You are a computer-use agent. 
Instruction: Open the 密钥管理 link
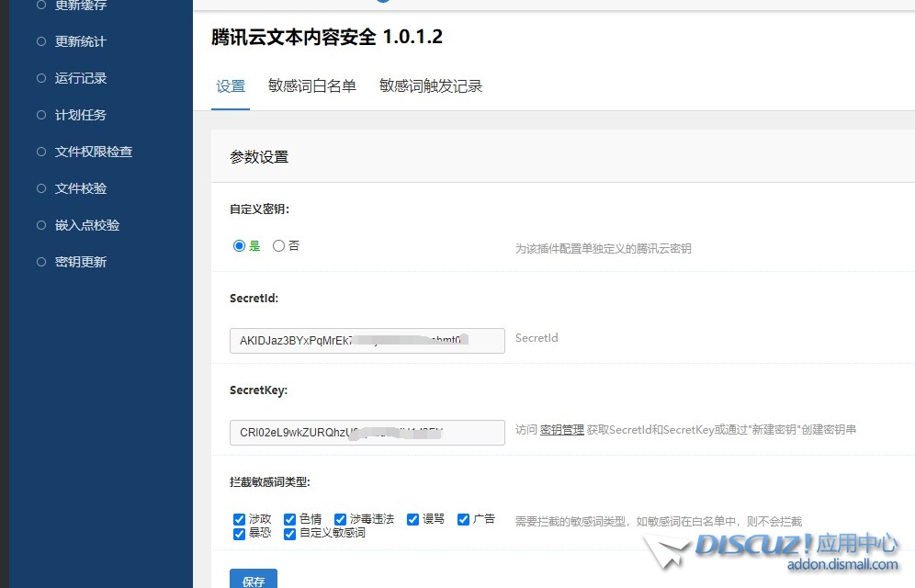point(560,429)
